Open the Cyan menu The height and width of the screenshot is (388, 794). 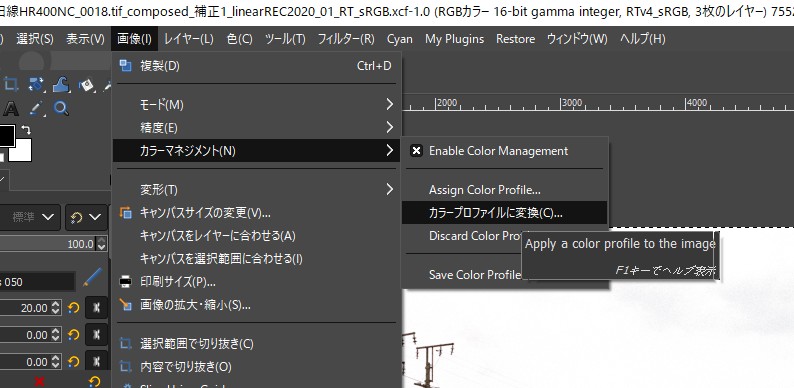[x=400, y=39]
